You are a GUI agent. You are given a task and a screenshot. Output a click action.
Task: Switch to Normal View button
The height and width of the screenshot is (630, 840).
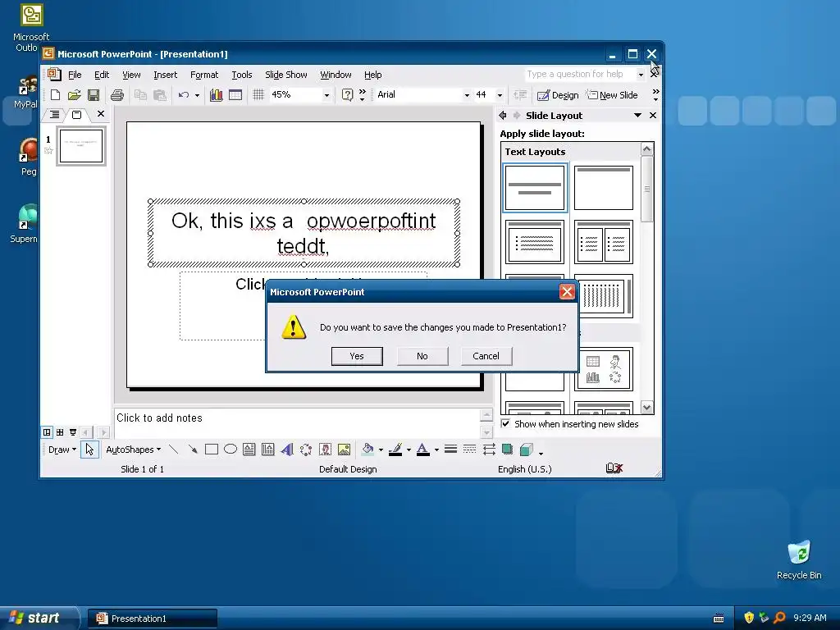(x=47, y=431)
